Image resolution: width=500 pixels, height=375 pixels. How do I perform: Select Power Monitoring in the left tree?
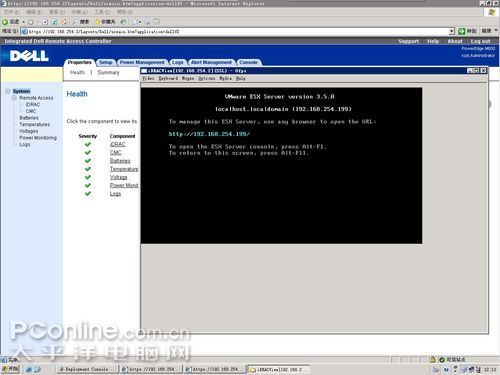[38, 138]
